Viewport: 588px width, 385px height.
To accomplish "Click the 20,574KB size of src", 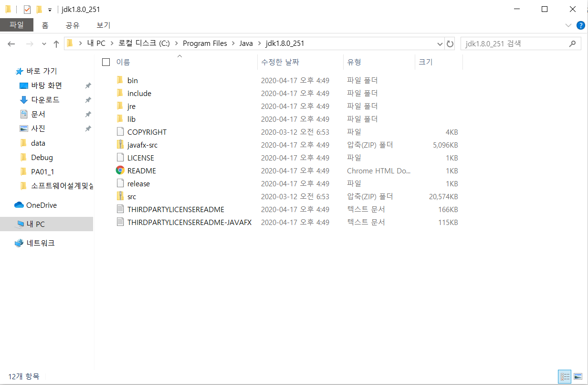I will [443, 196].
